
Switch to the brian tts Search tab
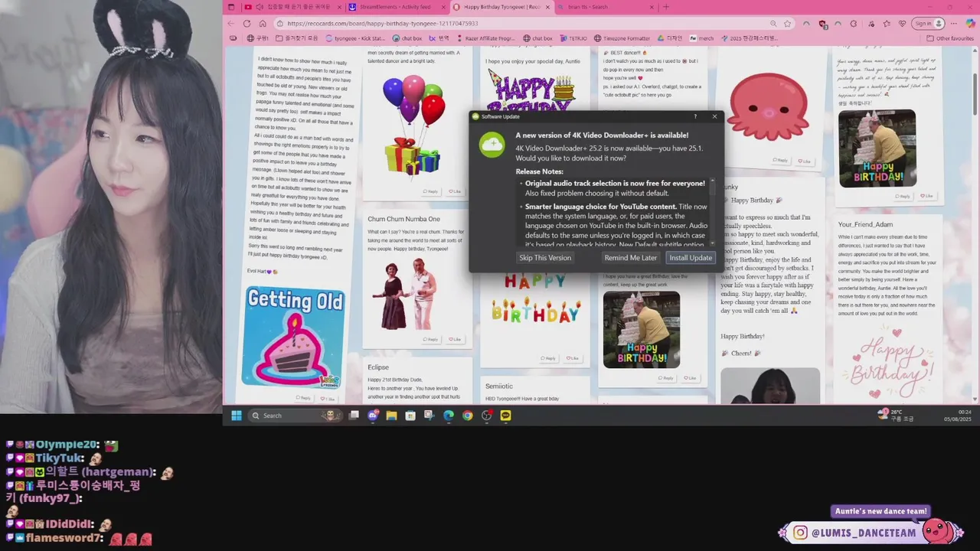(x=605, y=7)
